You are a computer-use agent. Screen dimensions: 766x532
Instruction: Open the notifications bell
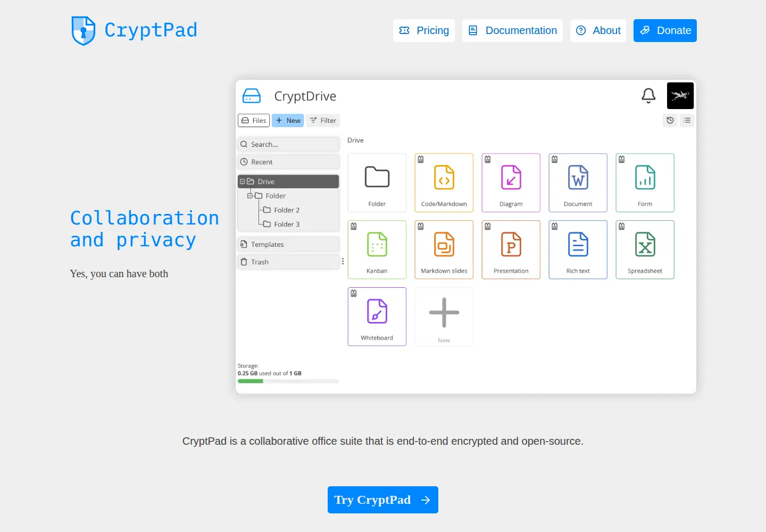click(648, 96)
